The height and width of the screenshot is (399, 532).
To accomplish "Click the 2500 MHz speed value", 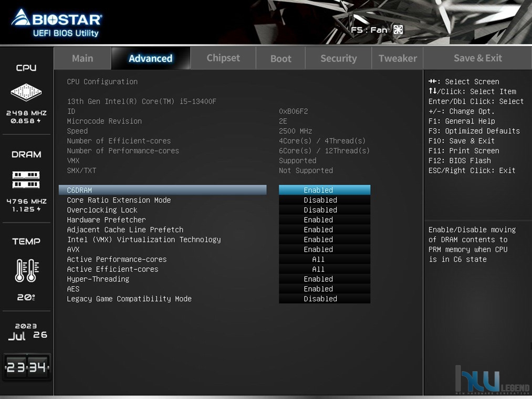I will click(x=296, y=131).
